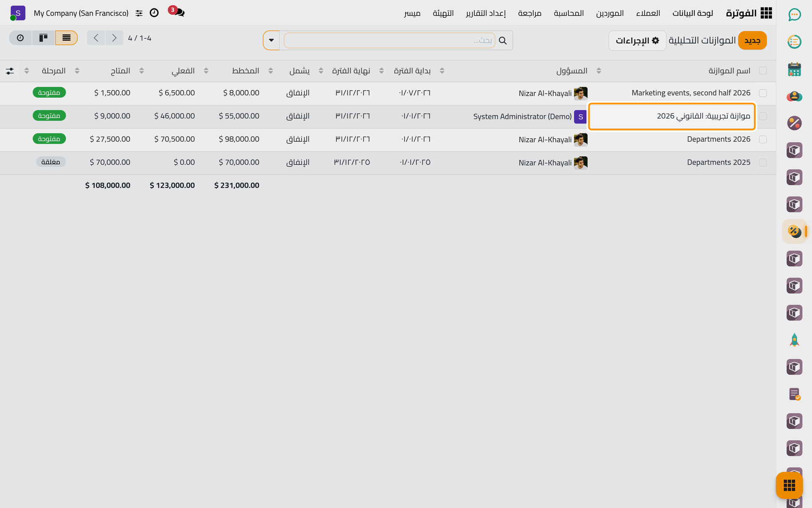Click My Company (San Francisco) switcher
Image resolution: width=812 pixels, height=508 pixels.
pos(81,13)
